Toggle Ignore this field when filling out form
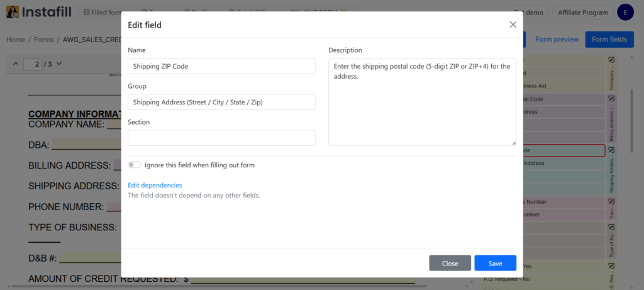Screen dimensions: 644x290 point(134,165)
